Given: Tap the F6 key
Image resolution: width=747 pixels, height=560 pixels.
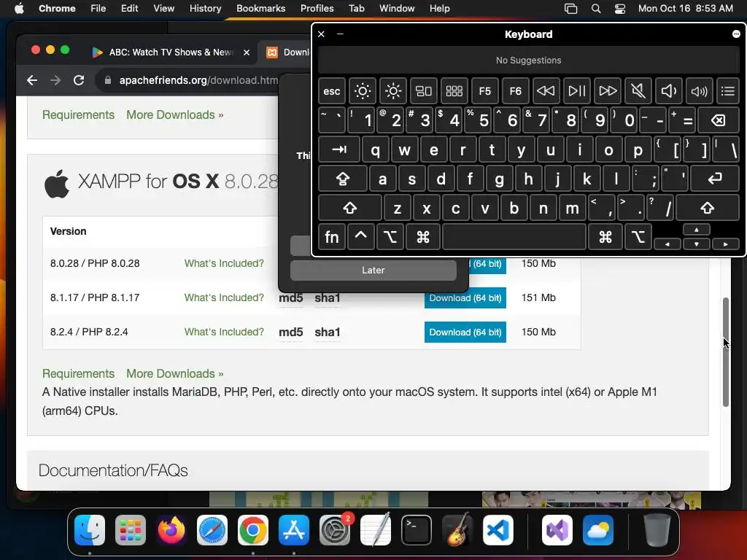Looking at the screenshot, I should (x=515, y=91).
